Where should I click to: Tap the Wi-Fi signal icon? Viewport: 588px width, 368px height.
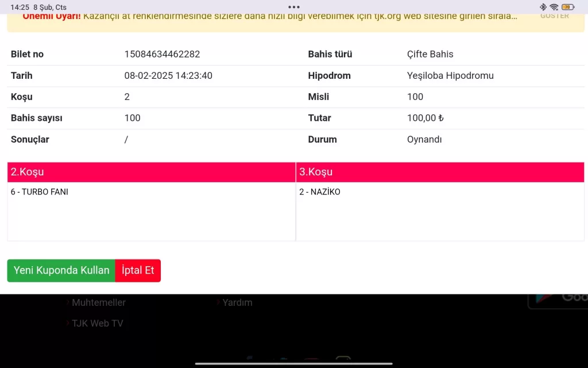pos(554,7)
